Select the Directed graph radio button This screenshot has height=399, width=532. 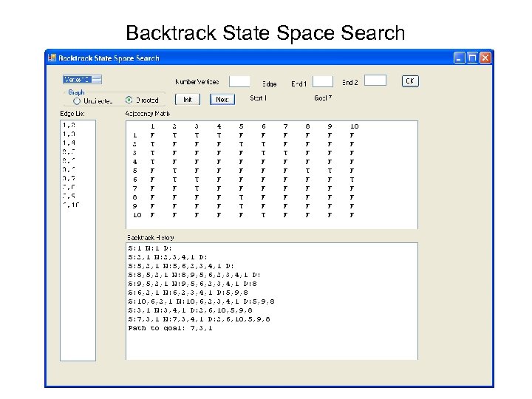(129, 100)
